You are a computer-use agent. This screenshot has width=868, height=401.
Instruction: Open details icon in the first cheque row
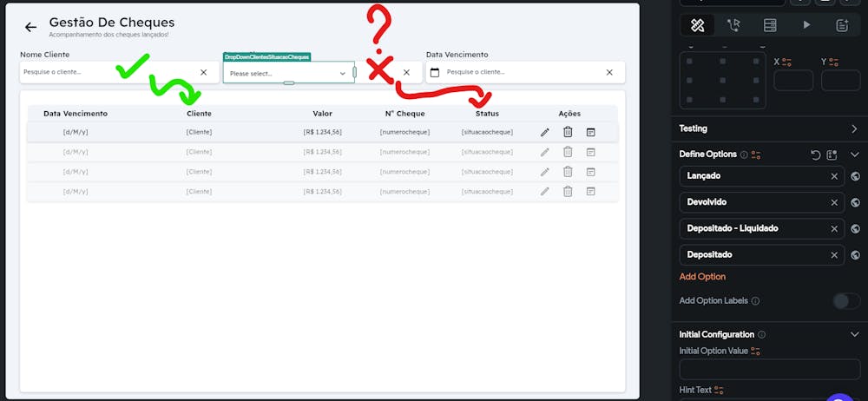590,133
